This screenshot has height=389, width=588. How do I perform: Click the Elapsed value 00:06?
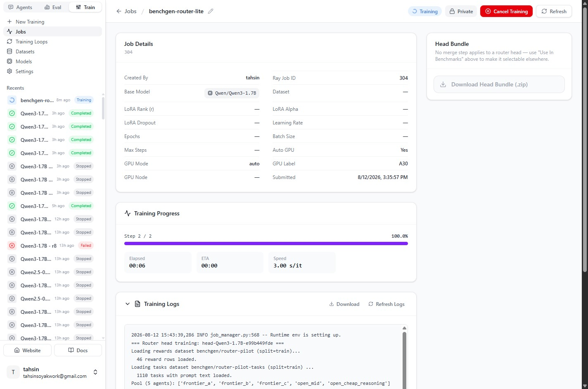pyautogui.click(x=137, y=266)
